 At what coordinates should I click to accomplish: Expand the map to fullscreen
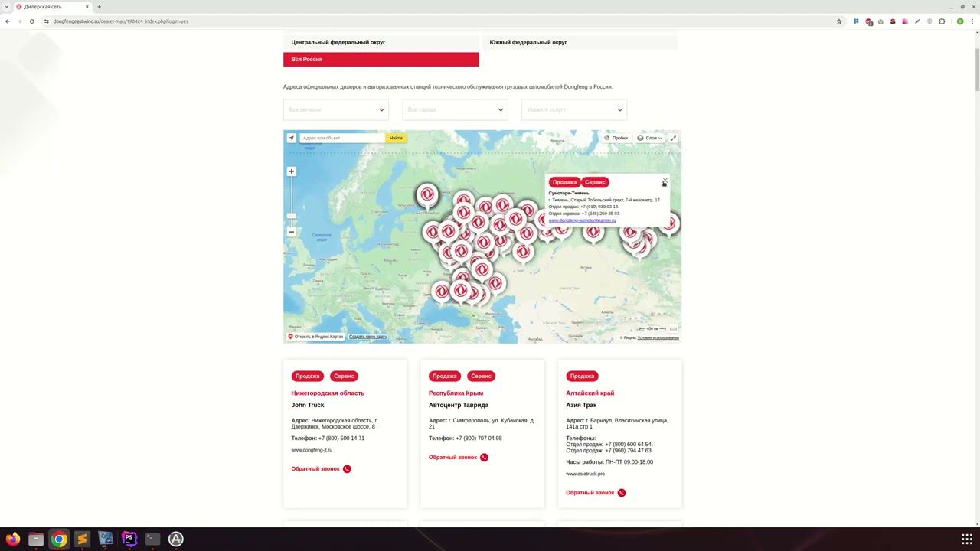coord(673,138)
